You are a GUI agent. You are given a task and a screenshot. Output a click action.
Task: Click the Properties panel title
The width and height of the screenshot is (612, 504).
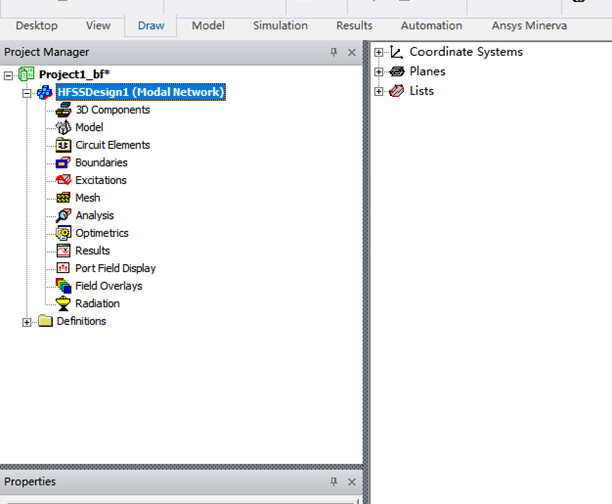click(30, 482)
